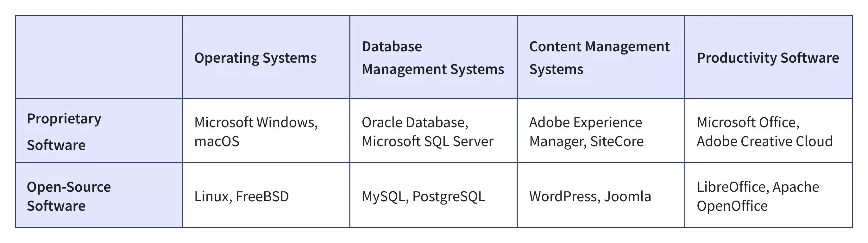Click the Adobe Experience Manager, SiteCore cell

586,132
